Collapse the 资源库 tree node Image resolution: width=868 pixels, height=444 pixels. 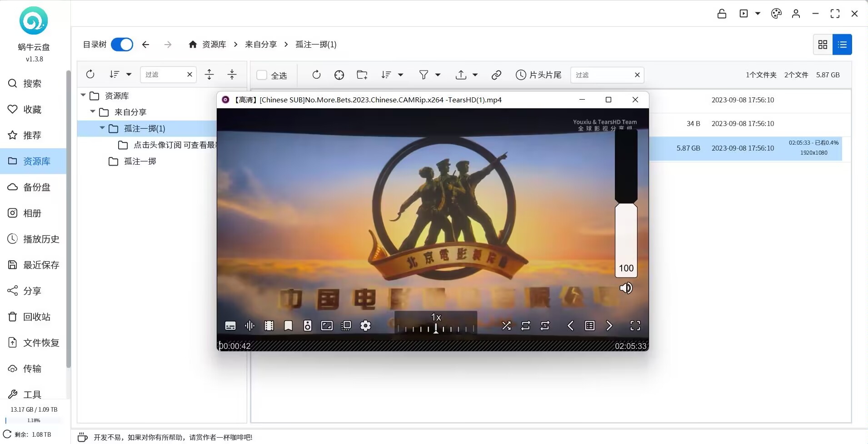pyautogui.click(x=83, y=95)
